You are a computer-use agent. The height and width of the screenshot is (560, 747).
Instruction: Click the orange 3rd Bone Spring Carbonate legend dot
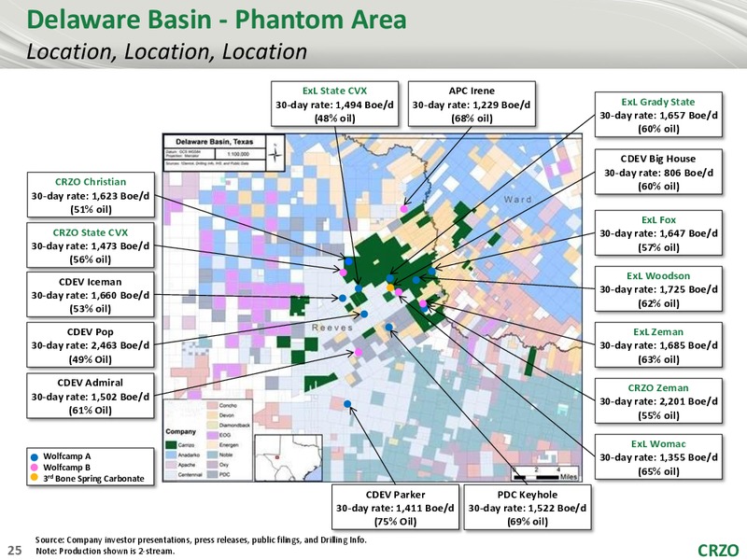coord(34,478)
